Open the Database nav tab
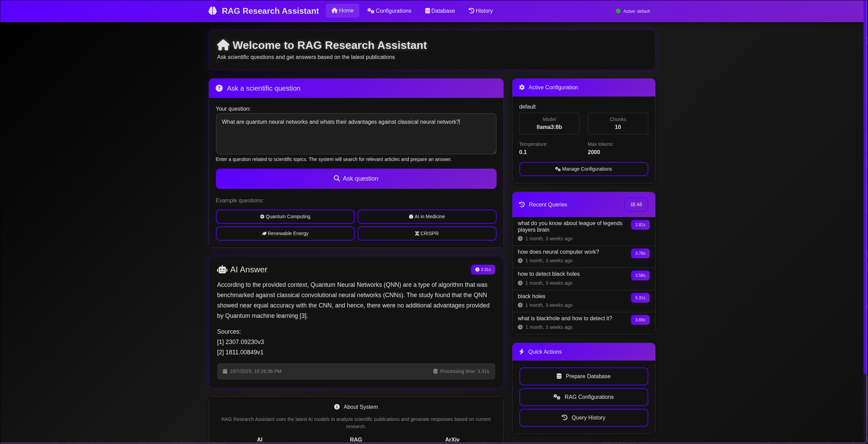 tap(440, 11)
